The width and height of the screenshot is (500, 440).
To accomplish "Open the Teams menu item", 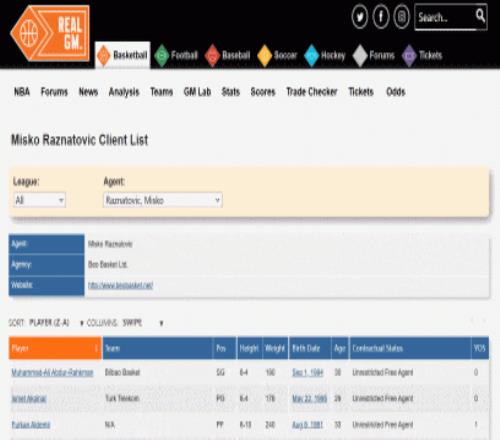I will [162, 92].
